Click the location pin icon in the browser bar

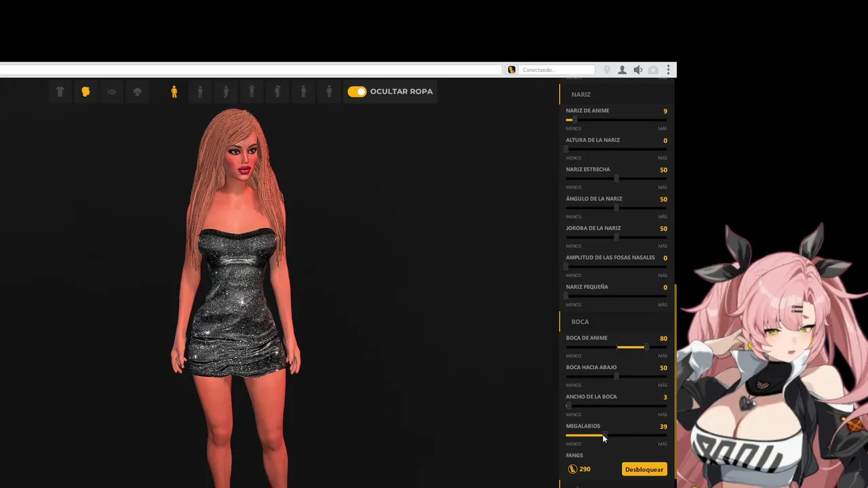[607, 70]
